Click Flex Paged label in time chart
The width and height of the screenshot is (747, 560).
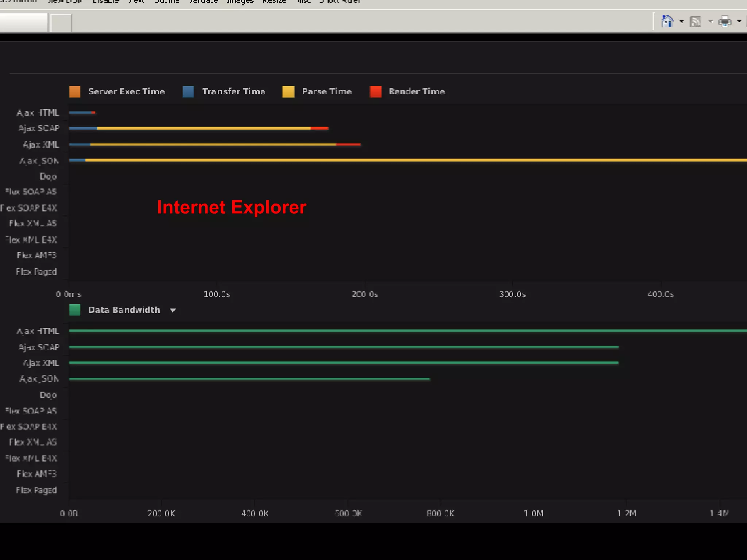[x=36, y=272]
